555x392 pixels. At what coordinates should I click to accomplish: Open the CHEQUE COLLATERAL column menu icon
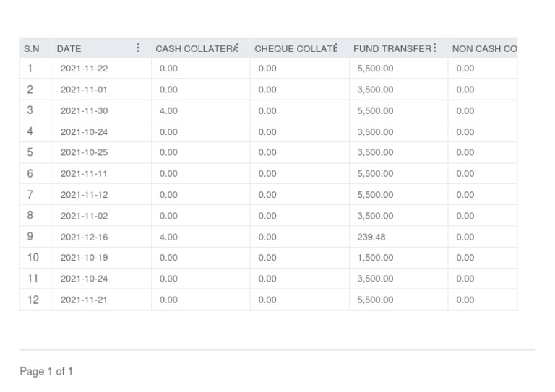336,48
